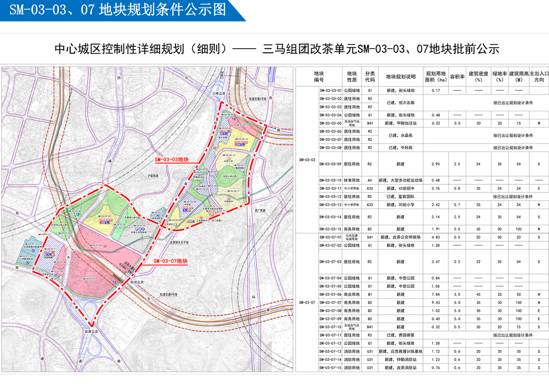Click the 地块规划说明 column header

(x=401, y=77)
